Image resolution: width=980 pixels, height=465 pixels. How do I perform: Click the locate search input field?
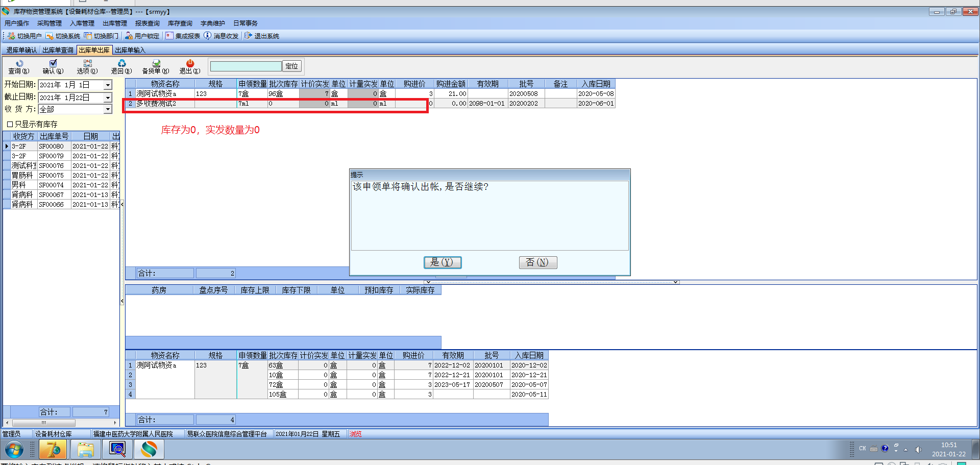[246, 66]
